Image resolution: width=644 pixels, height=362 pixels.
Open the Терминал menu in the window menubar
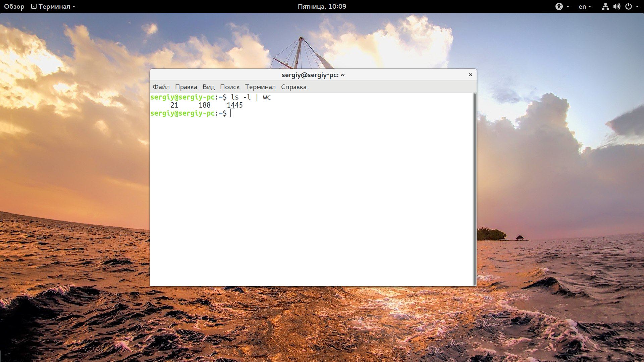point(260,87)
